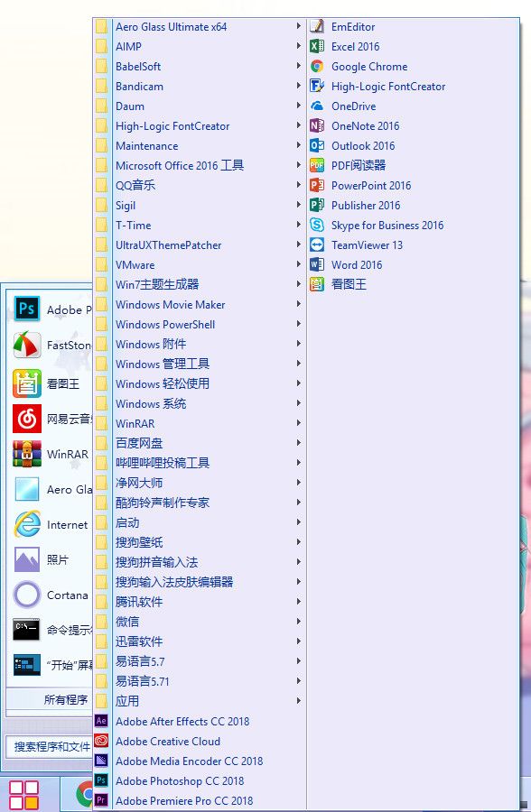This screenshot has width=531, height=812.
Task: Open the T-Time folder
Action: click(200, 225)
